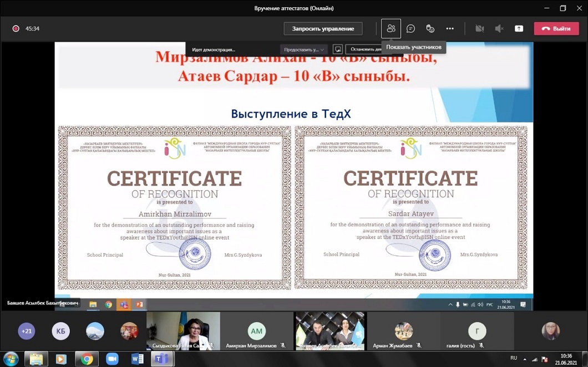This screenshot has height=367, width=588.
Task: Select Амирхан Мирзалимов's participant tile
Action: tap(256, 332)
